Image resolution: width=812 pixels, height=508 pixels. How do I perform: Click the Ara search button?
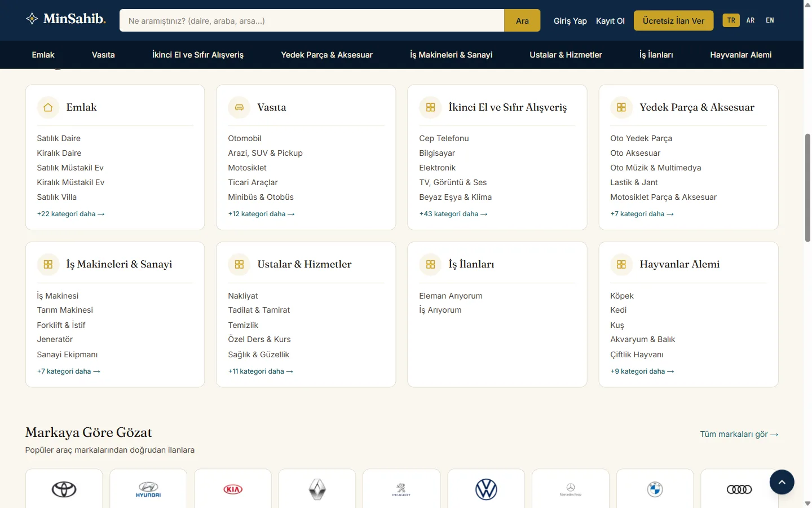tap(522, 20)
